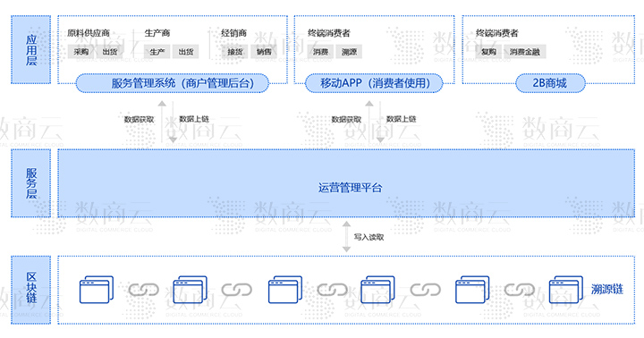The image size is (644, 338).
Task: Click the 销售 tag under 经销商
Action: tap(264, 52)
